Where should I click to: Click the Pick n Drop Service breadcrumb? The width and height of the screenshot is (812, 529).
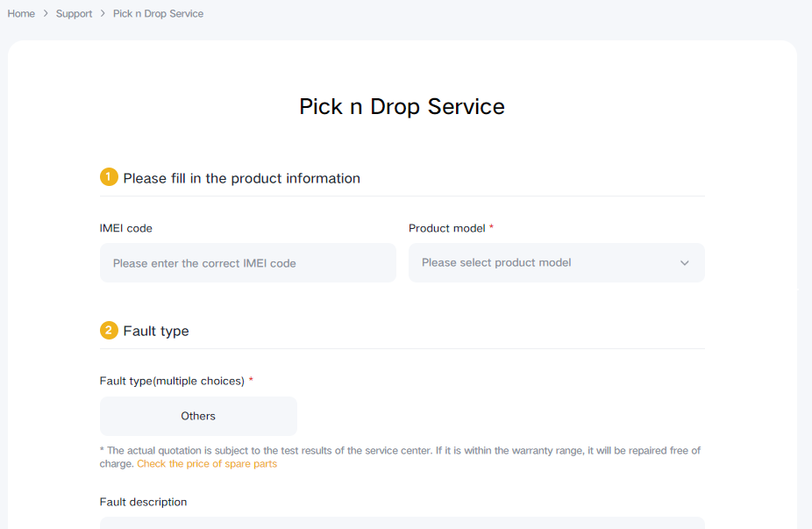point(158,14)
